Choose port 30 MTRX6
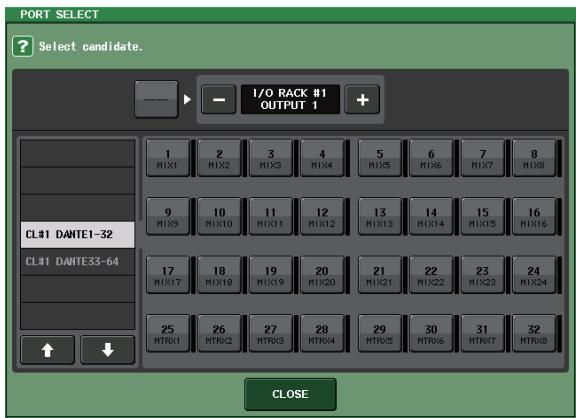This screenshot has height=418, width=576. (431, 334)
